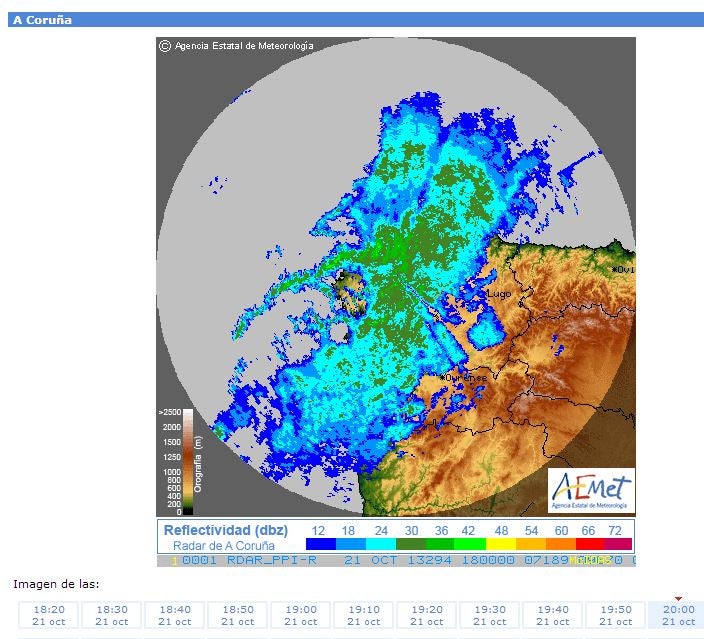Pick the 19:50 time slot
The width and height of the screenshot is (704, 639).
point(616,615)
